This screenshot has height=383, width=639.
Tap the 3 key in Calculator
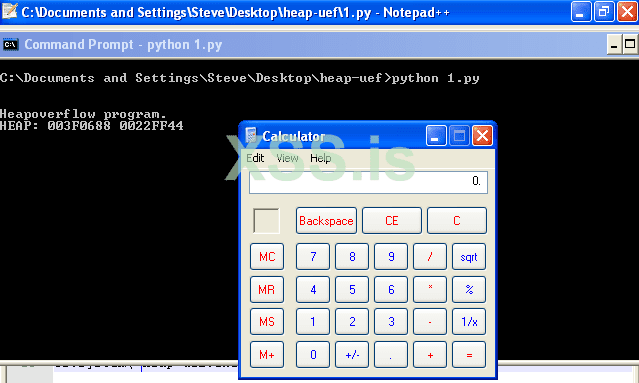pos(391,322)
